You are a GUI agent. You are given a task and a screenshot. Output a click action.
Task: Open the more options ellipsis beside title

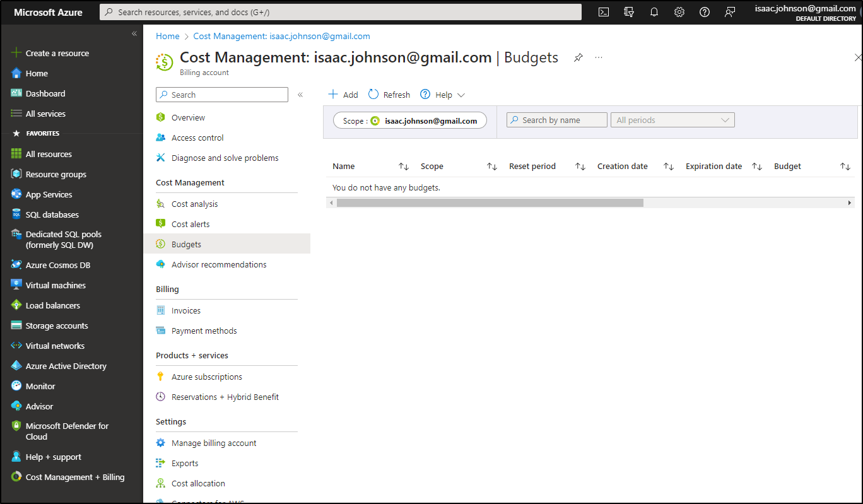tap(599, 57)
